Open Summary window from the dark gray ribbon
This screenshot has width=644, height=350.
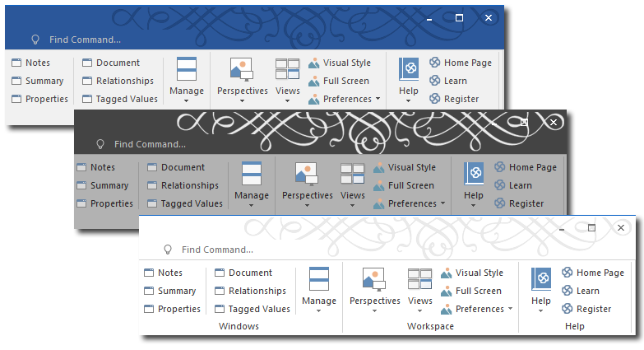[x=109, y=185]
